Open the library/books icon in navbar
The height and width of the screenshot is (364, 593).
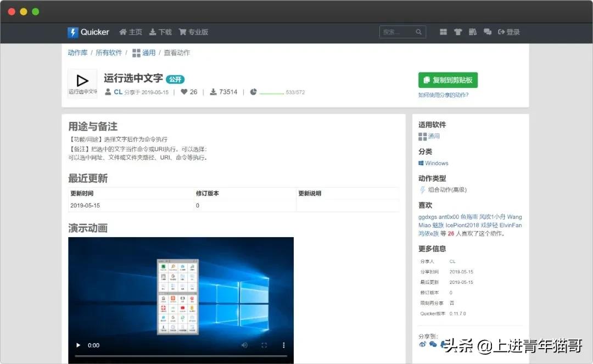pyautogui.click(x=472, y=32)
